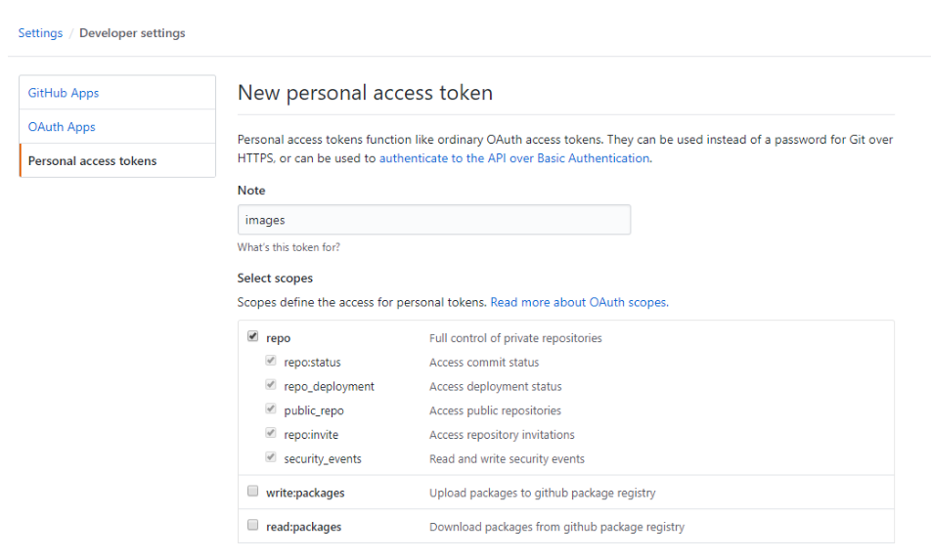
Task: Enable the write:packages scope checkbox
Action: (x=253, y=492)
